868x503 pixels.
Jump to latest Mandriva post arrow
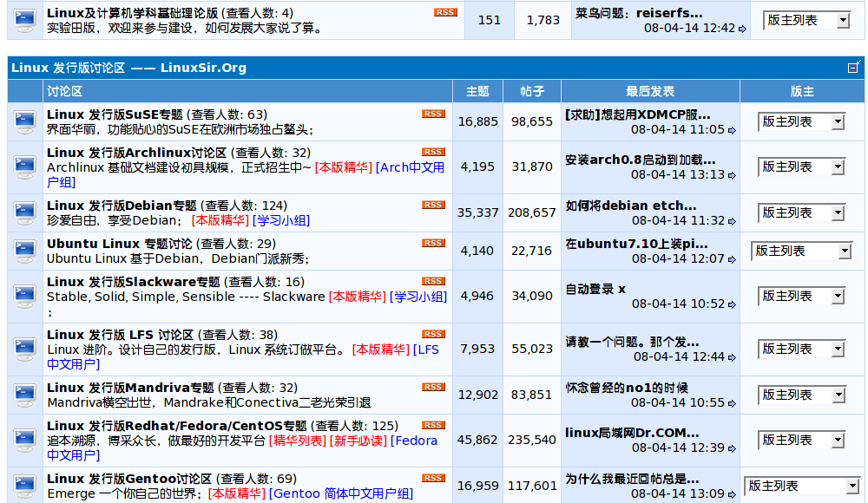[x=732, y=404]
